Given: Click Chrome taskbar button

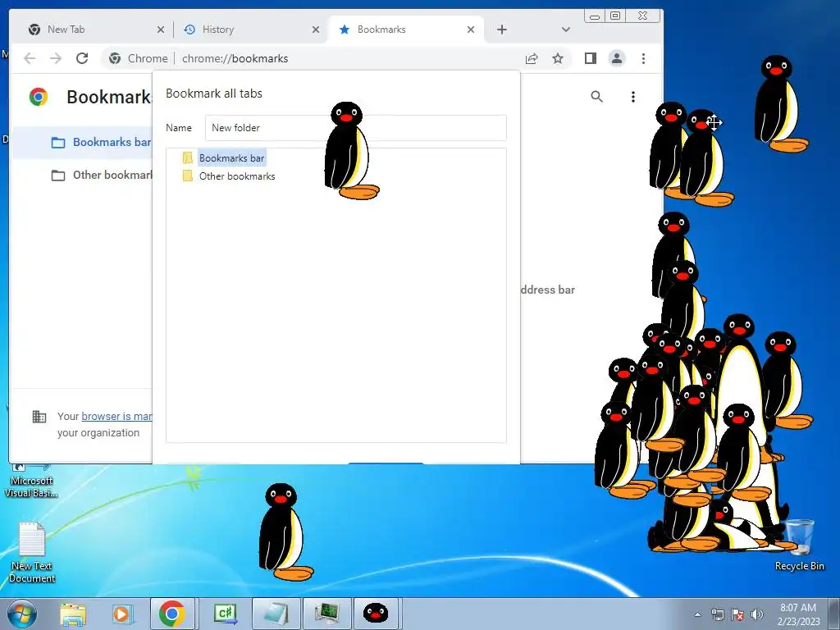Looking at the screenshot, I should click(x=172, y=614).
